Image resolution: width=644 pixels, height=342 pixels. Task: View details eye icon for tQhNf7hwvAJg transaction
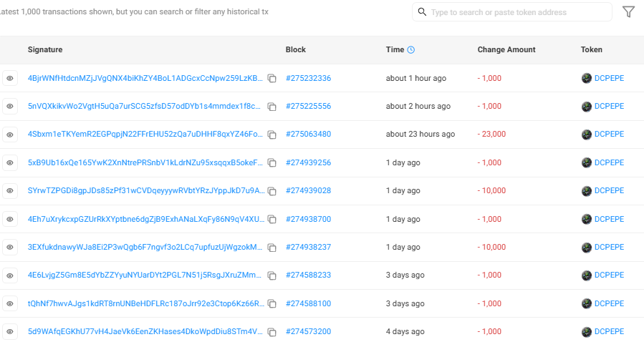(10, 303)
